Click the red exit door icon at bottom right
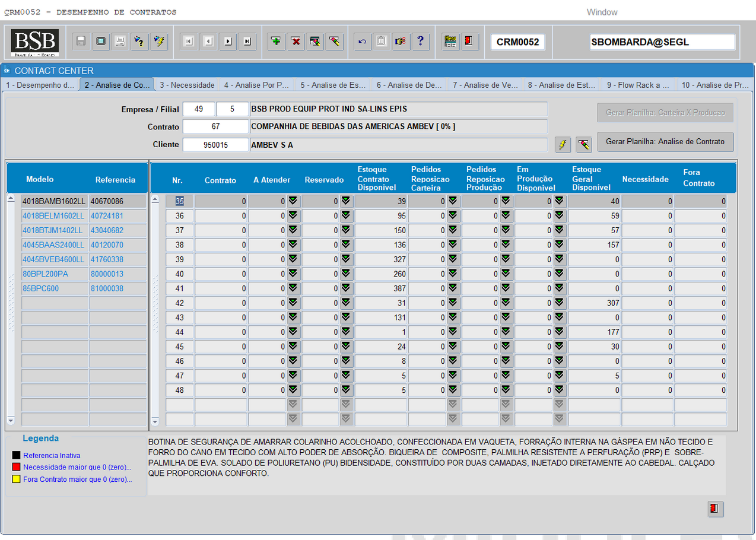The width and height of the screenshot is (756, 540). 716,509
